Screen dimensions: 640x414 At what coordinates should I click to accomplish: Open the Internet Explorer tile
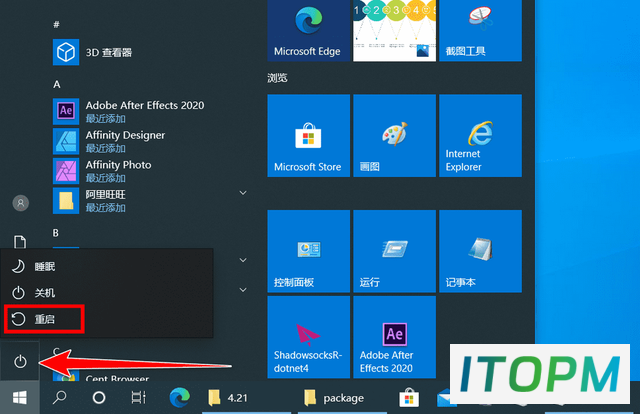(x=480, y=136)
